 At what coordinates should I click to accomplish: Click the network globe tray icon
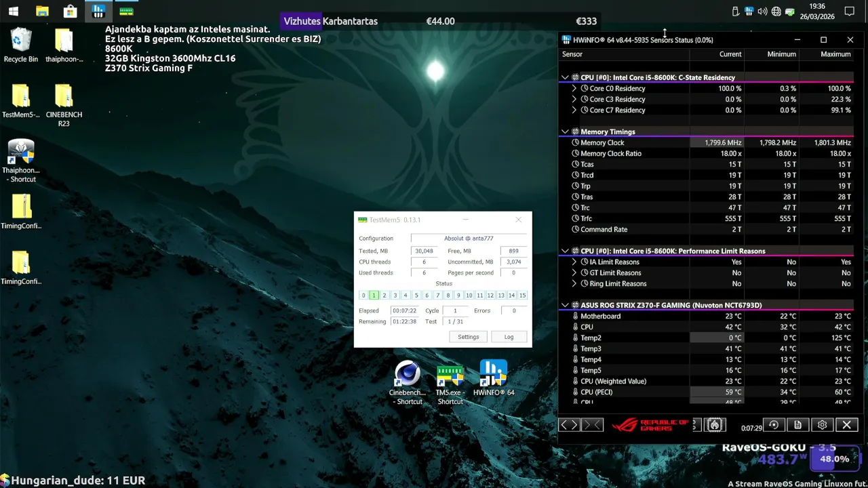[x=776, y=12]
